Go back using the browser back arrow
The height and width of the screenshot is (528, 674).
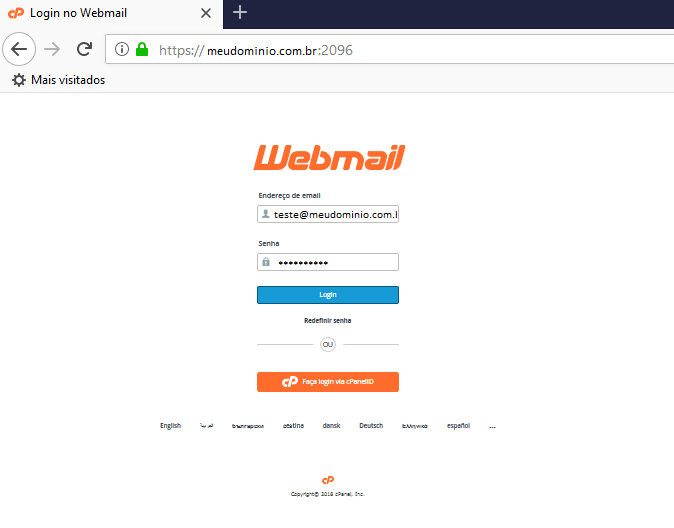pos(19,49)
